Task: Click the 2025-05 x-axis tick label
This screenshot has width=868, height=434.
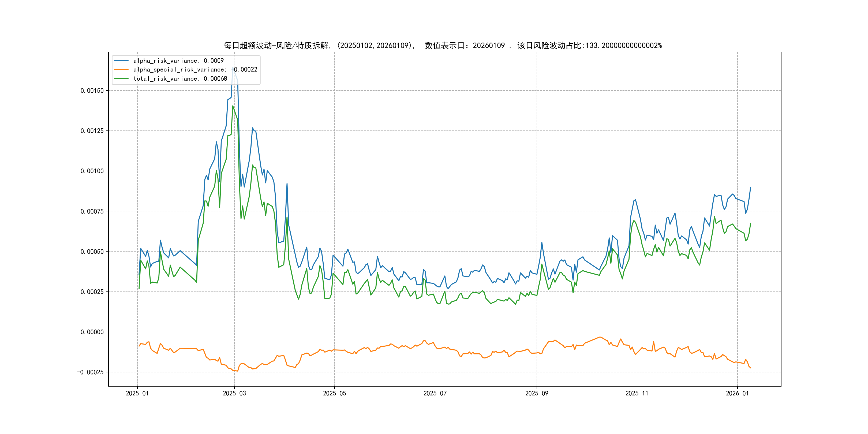Action: click(334, 393)
